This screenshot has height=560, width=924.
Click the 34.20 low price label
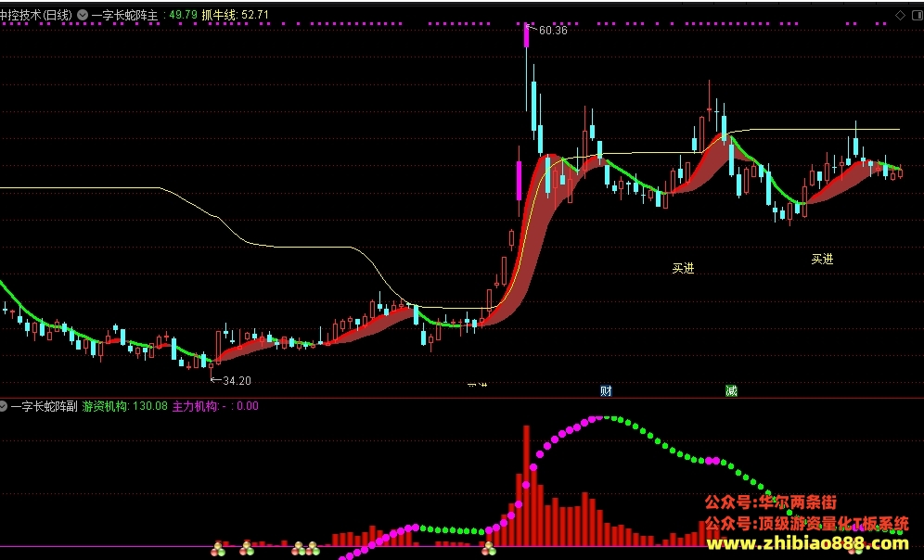(x=237, y=380)
